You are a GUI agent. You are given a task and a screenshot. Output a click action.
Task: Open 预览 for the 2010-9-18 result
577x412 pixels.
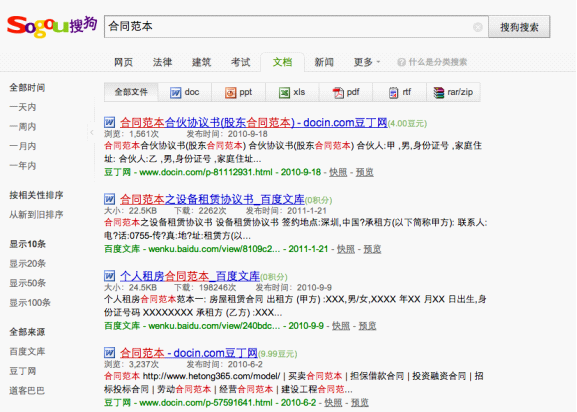(x=364, y=172)
